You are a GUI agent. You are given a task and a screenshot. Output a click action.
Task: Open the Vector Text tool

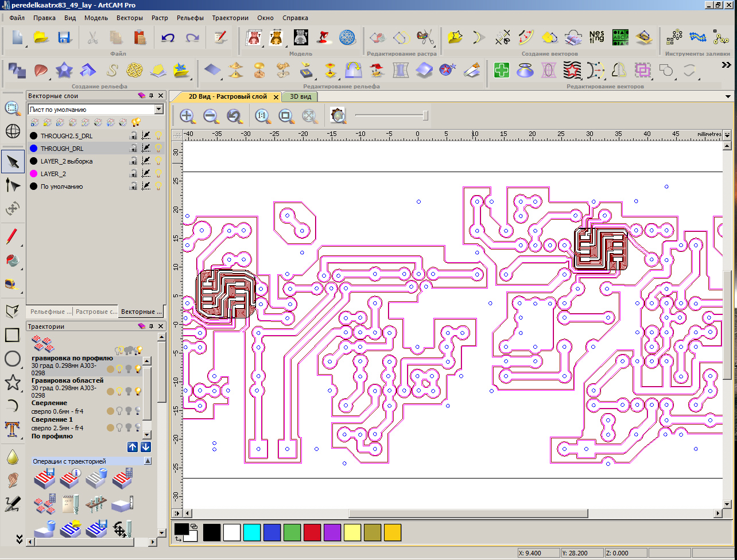12,429
